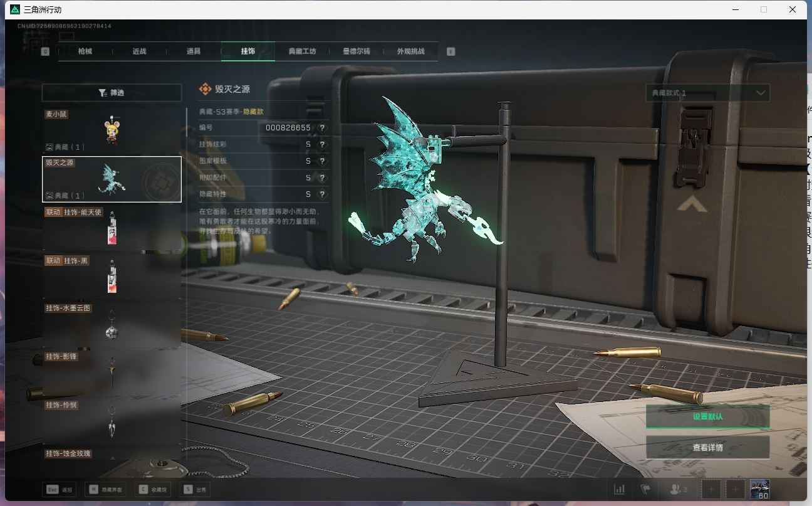
Task: Click the 设置默认 button
Action: point(707,417)
